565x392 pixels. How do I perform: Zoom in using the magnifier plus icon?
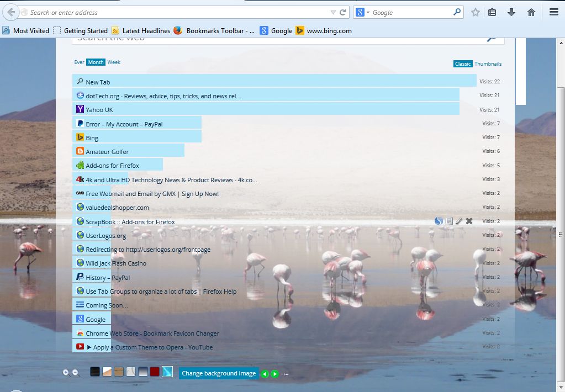[66, 372]
